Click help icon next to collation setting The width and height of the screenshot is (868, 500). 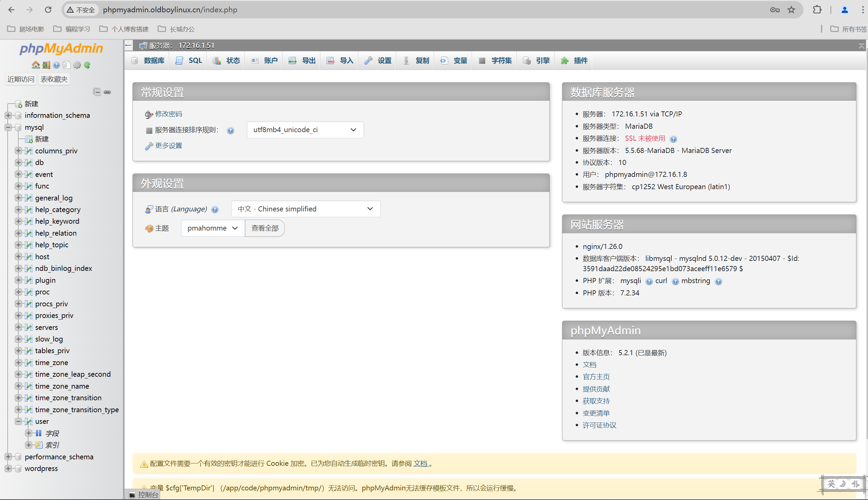pos(231,130)
